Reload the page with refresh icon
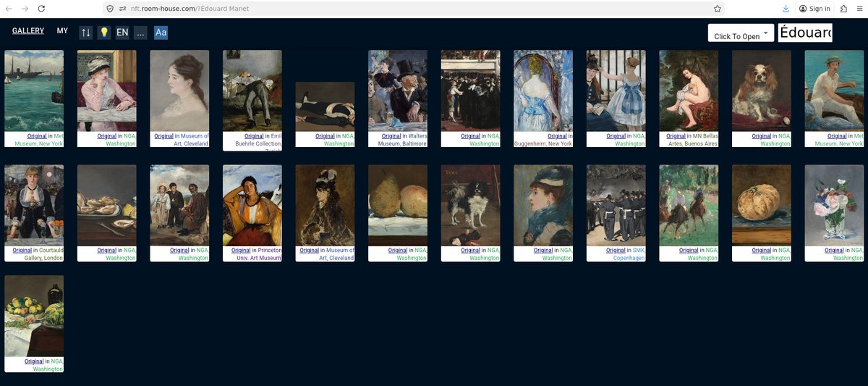This screenshot has width=868, height=386. 41,9
